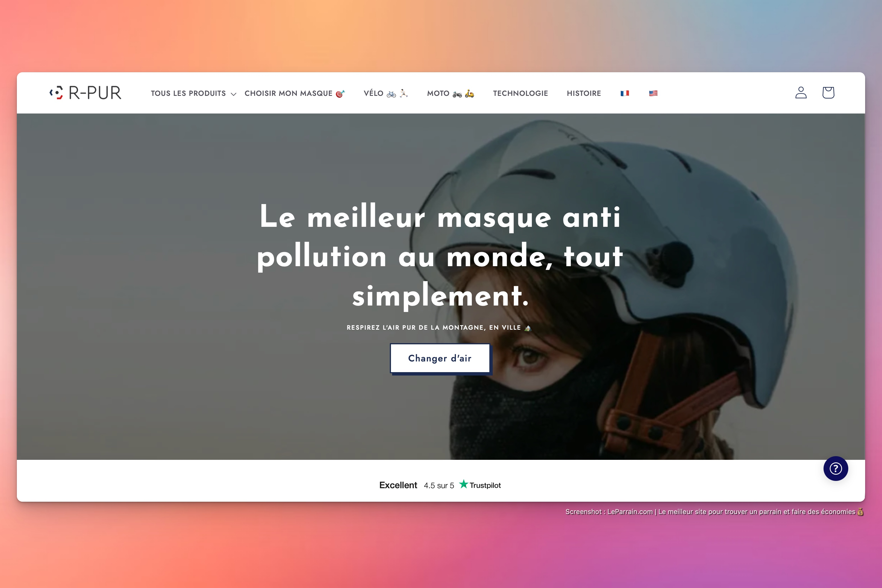882x588 pixels.
Task: Open the user account icon
Action: [800, 93]
